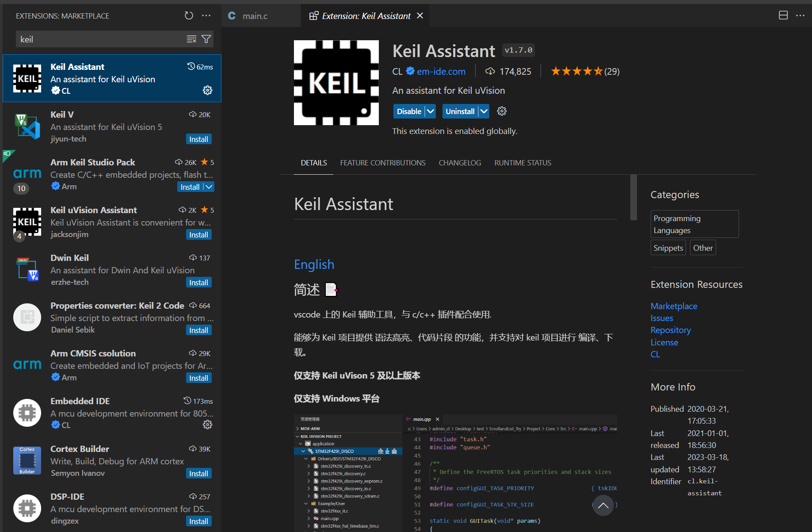
Task: Click manage gear for Embedded IDE extension
Action: 207,425
